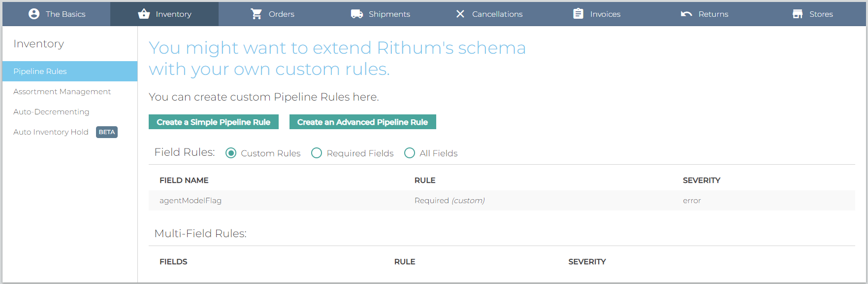Select the Inventory tab label
Image resolution: width=868 pixels, height=284 pixels.
pyautogui.click(x=173, y=14)
